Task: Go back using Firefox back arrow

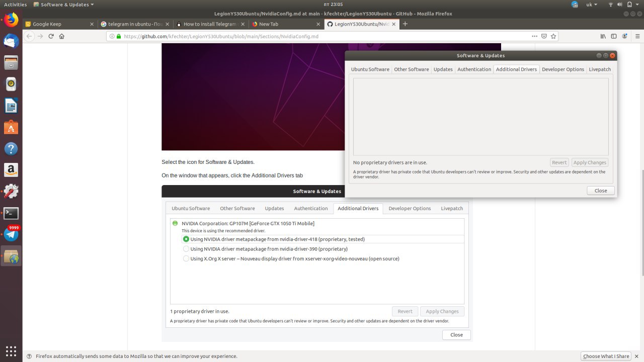Action: pos(29,36)
